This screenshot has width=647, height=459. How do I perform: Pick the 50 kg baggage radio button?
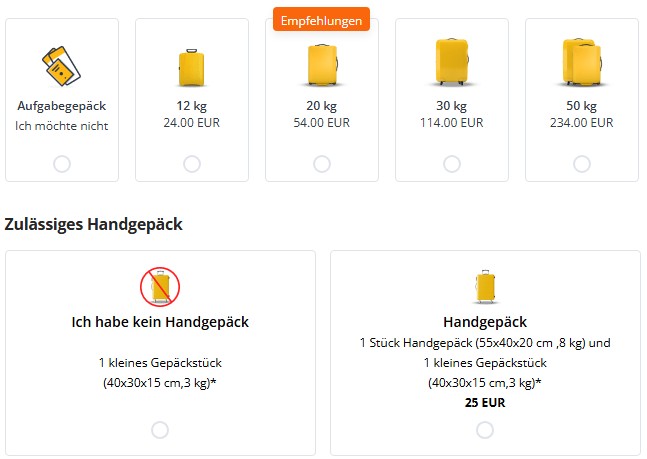tap(582, 164)
